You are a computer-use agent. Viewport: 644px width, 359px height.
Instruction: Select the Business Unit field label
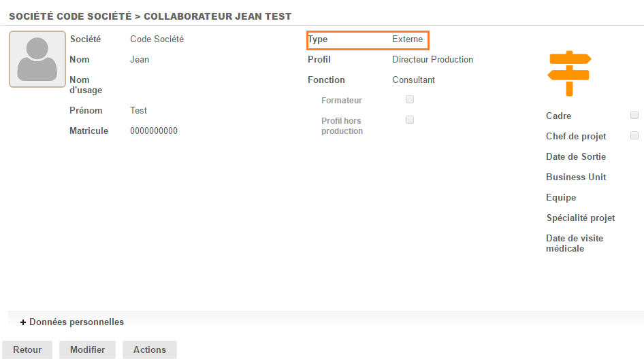pyautogui.click(x=575, y=177)
